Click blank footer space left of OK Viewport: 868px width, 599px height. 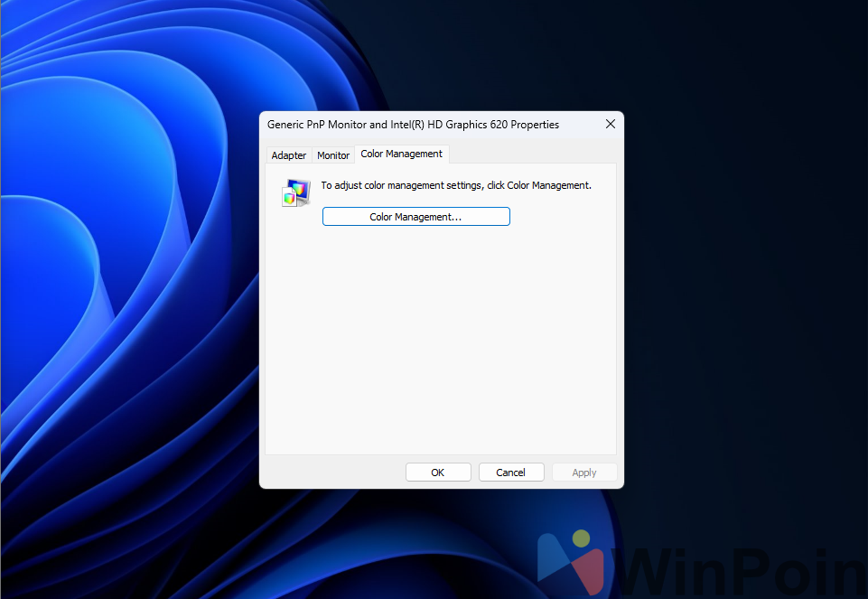[x=332, y=473]
